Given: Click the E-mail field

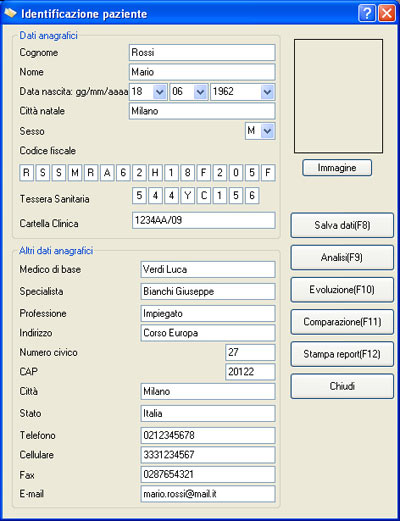Looking at the screenshot, I should (208, 494).
